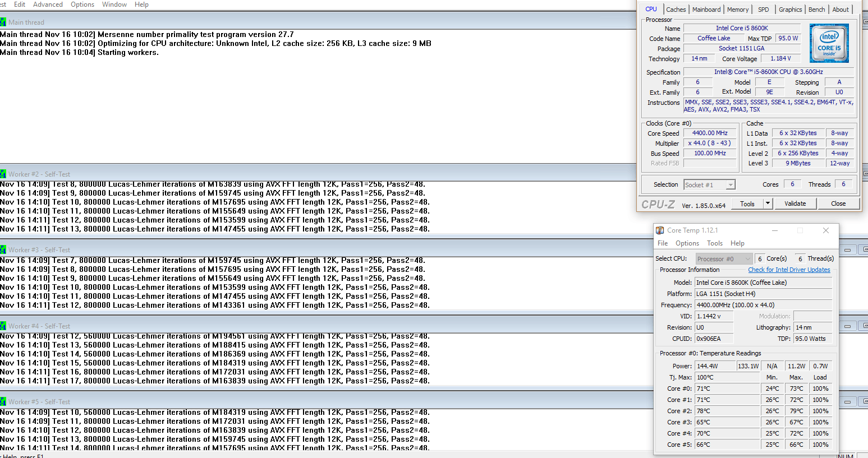868x458 pixels.
Task: Click the Code Name Coffee Lake field
Action: (714, 38)
